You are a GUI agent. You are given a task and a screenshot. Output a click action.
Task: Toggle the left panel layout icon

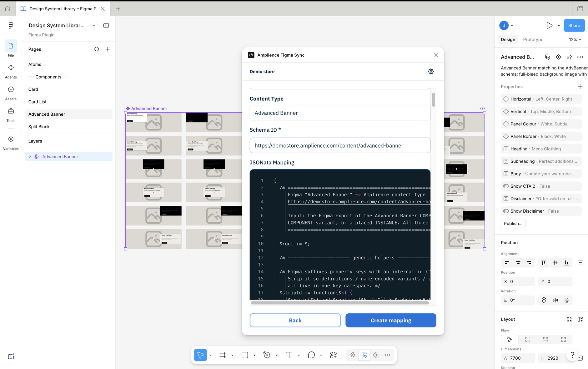(106, 26)
